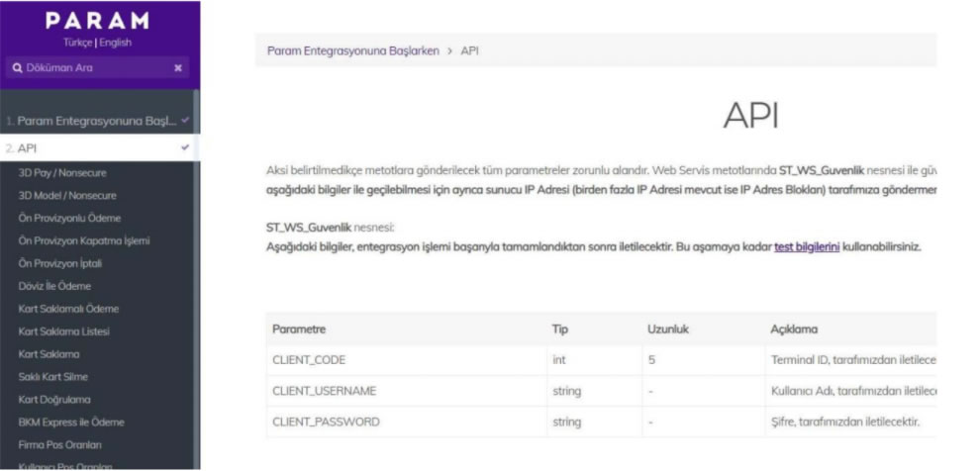Click the Açıklama column header

pyautogui.click(x=794, y=330)
